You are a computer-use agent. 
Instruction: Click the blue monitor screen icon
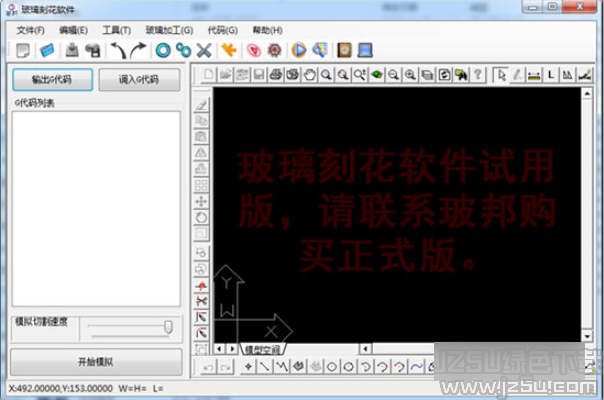365,50
